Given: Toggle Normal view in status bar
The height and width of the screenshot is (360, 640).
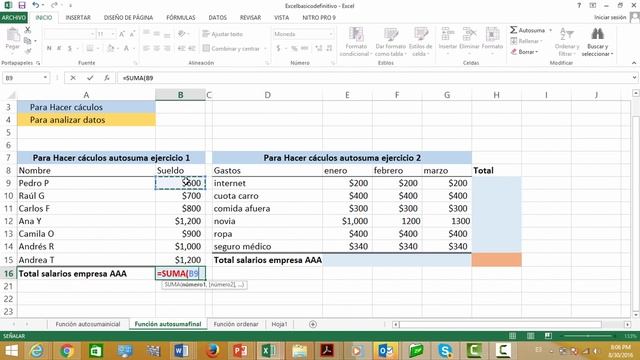Looking at the screenshot, I should (512, 336).
